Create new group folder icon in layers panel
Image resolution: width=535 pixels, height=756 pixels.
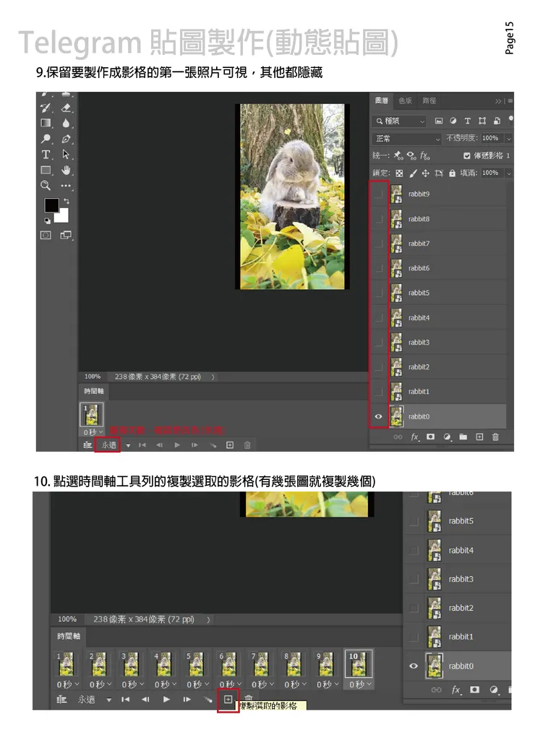(x=463, y=437)
